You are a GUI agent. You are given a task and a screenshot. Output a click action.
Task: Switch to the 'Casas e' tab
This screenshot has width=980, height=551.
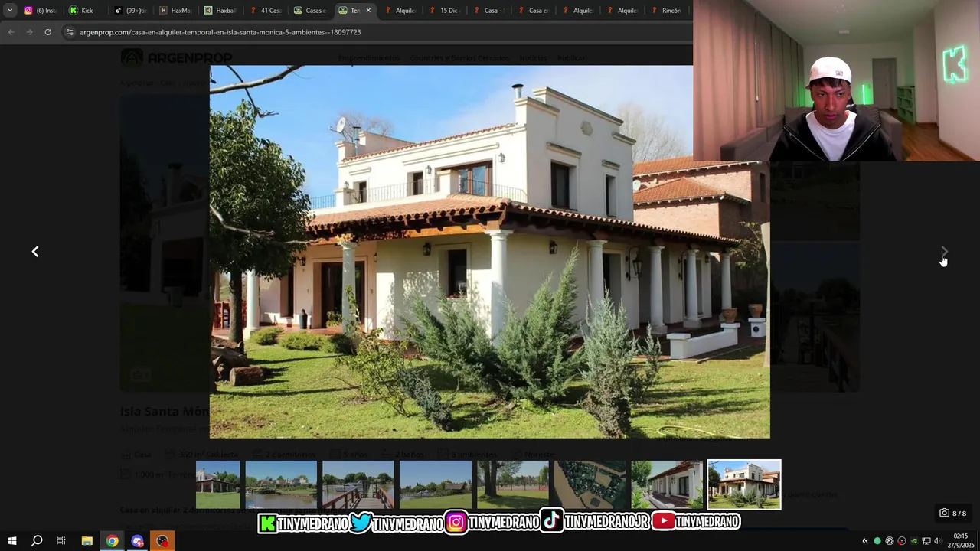[x=309, y=11]
